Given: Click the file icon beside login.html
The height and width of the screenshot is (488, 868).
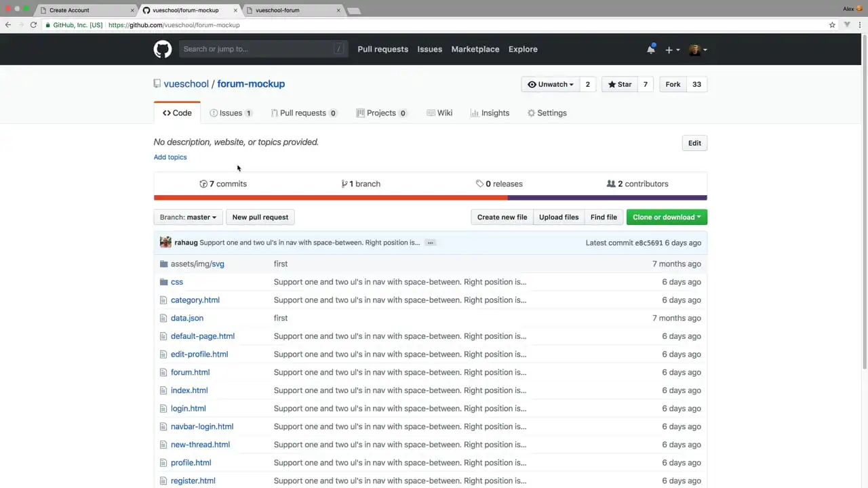Looking at the screenshot, I should (163, 409).
